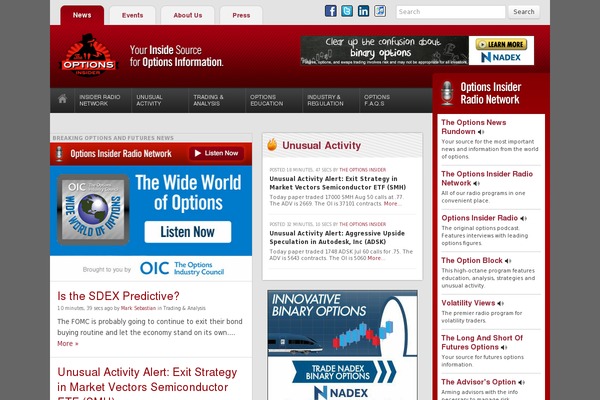The width and height of the screenshot is (600, 400).
Task: Switch to the News tab
Action: click(82, 15)
